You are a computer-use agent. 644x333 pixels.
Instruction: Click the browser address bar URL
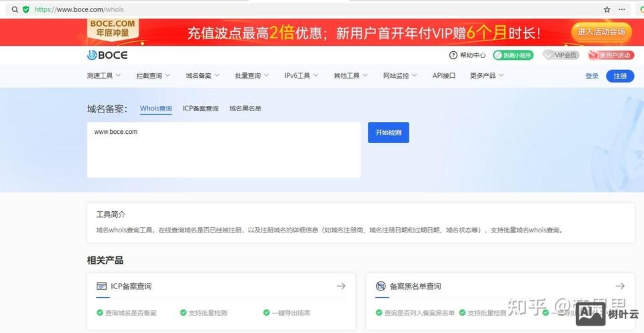(x=79, y=9)
